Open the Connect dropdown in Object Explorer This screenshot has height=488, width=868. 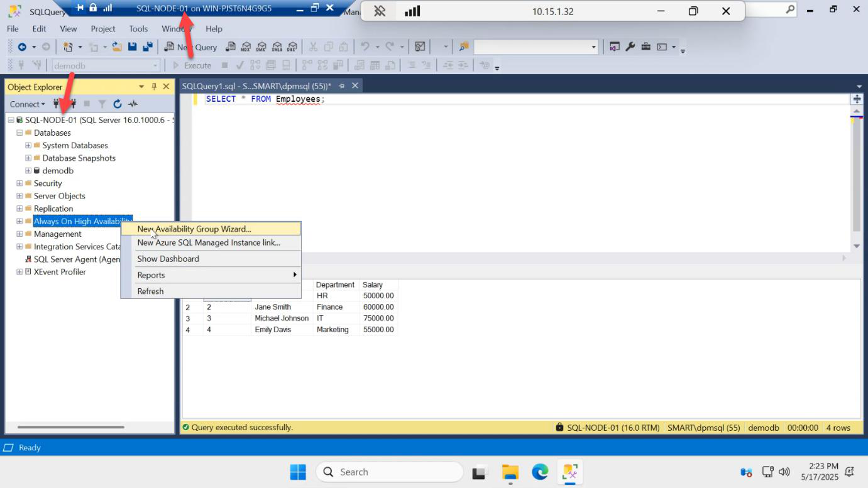coord(27,104)
